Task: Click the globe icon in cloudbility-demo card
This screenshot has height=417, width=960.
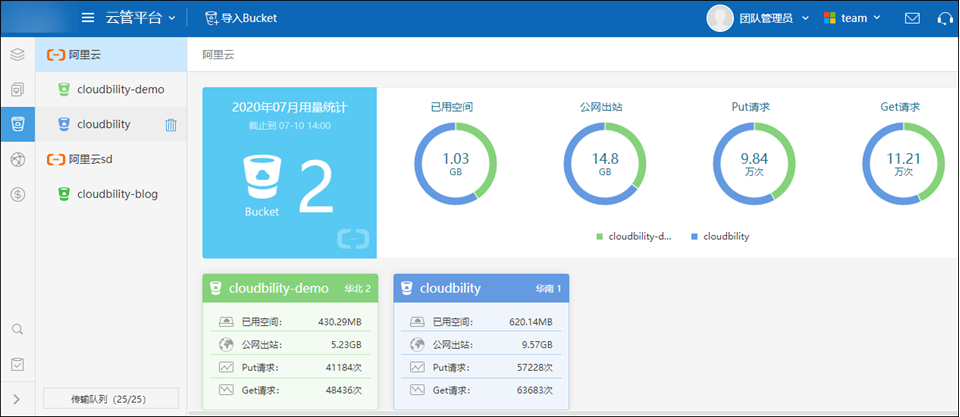Action: tap(227, 345)
